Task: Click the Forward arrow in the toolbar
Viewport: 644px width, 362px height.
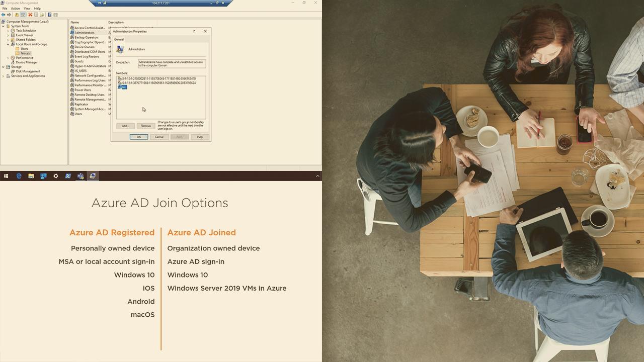Action: (x=9, y=15)
